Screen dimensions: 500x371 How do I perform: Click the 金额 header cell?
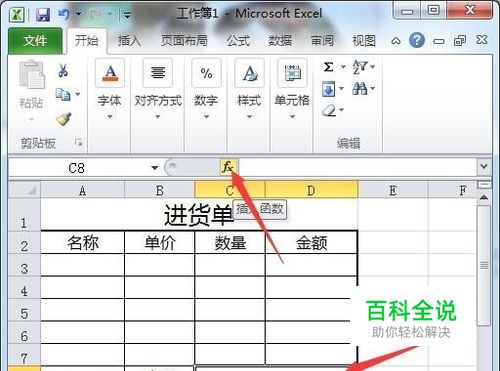[311, 242]
